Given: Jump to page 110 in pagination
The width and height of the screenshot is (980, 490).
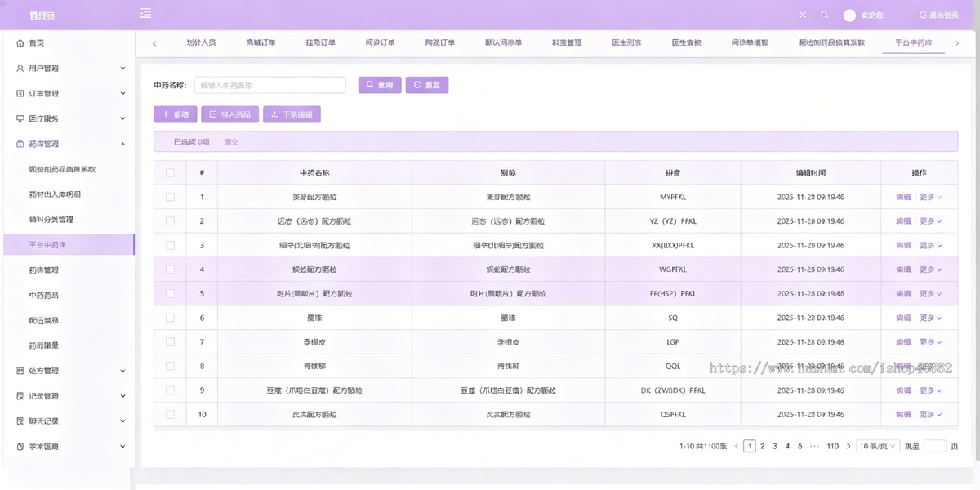Looking at the screenshot, I should point(833,446).
